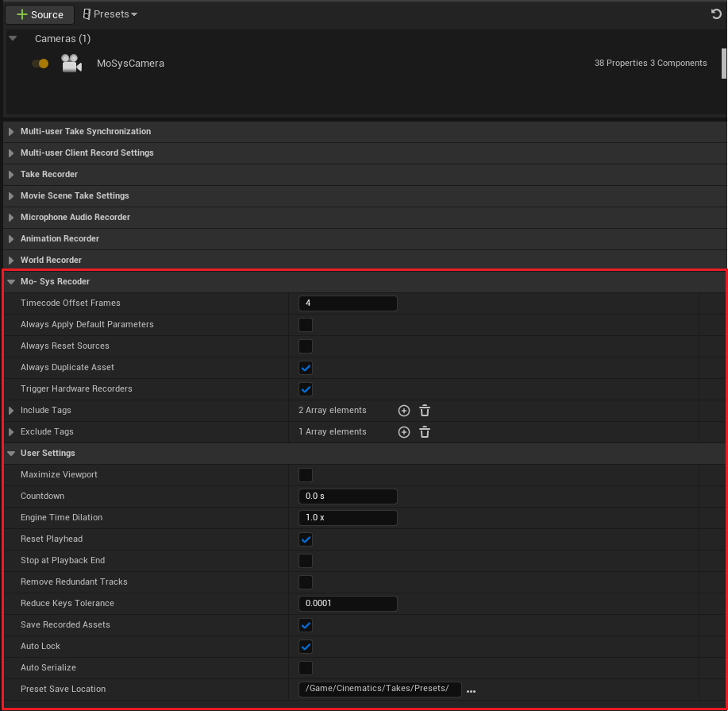Uncheck Trigger Hardware Recorders

coord(306,389)
